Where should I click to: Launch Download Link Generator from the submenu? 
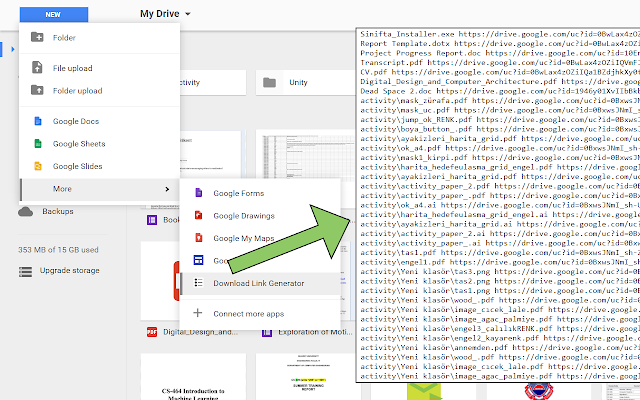click(x=260, y=283)
